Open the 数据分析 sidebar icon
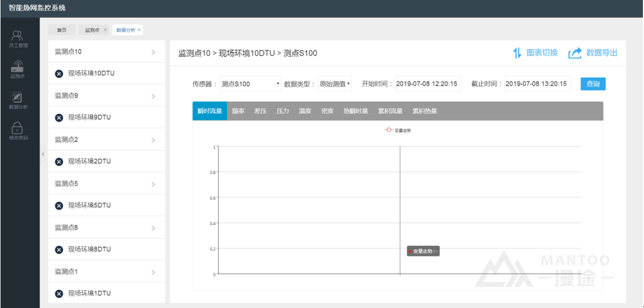 click(x=18, y=98)
